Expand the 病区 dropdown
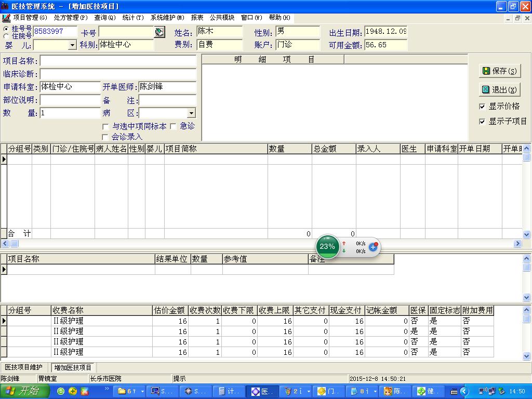This screenshot has width=532, height=399. (x=191, y=113)
